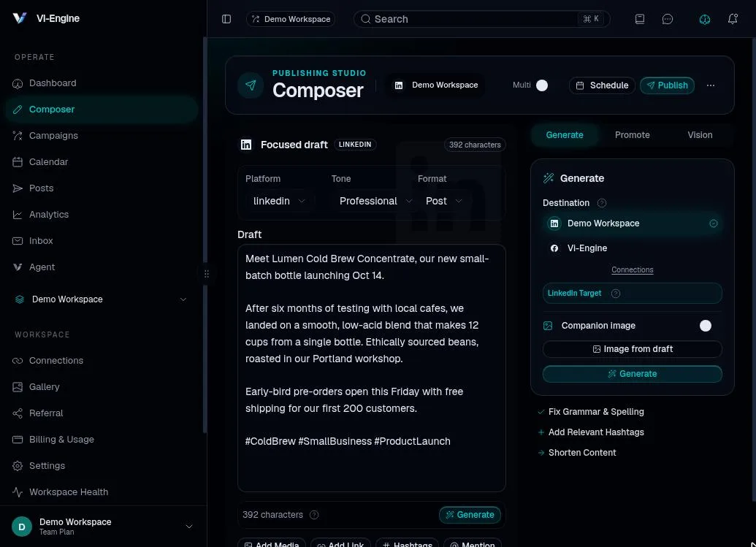Click the D avatar of Demo Workspace
Image resolution: width=756 pixels, height=547 pixels.
click(x=22, y=527)
